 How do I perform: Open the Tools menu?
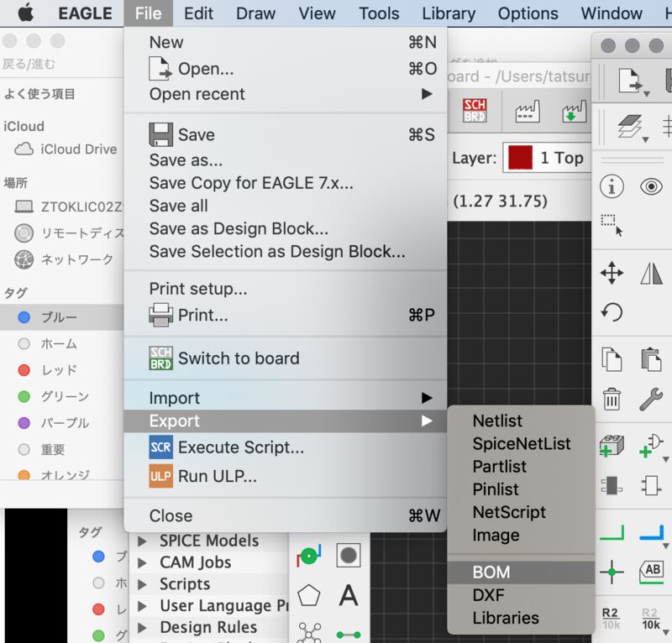tap(379, 13)
